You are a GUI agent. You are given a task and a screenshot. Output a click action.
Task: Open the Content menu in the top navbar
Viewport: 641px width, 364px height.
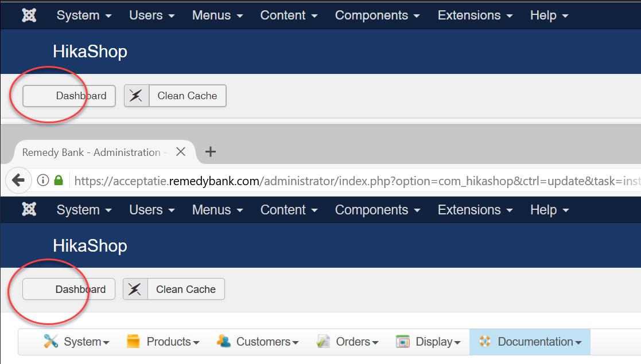[x=289, y=15]
